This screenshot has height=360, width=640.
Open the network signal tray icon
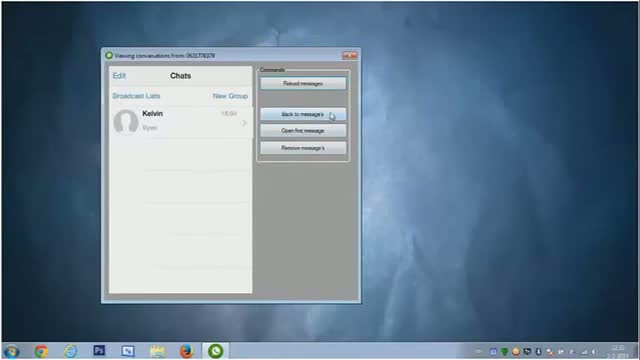(x=584, y=351)
